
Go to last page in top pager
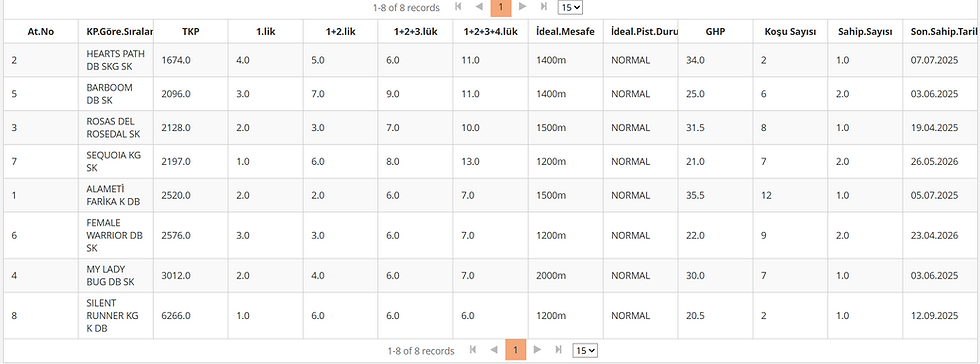pyautogui.click(x=544, y=8)
